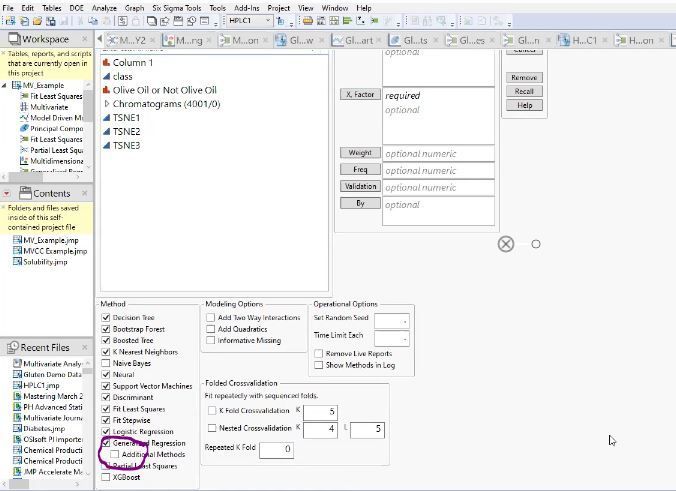Click the HPLC1.jmp file icon in Recent Files
The width and height of the screenshot is (676, 491).
point(17,385)
